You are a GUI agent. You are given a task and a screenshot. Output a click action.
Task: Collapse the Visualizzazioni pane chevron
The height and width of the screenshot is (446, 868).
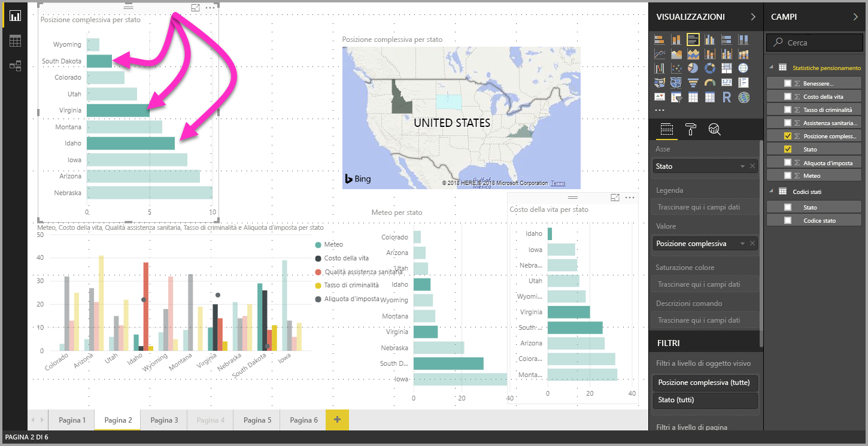753,17
